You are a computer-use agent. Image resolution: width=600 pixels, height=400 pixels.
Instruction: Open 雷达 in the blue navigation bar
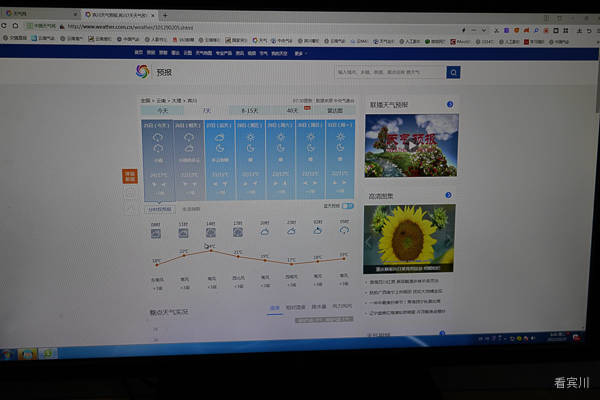tap(175, 53)
